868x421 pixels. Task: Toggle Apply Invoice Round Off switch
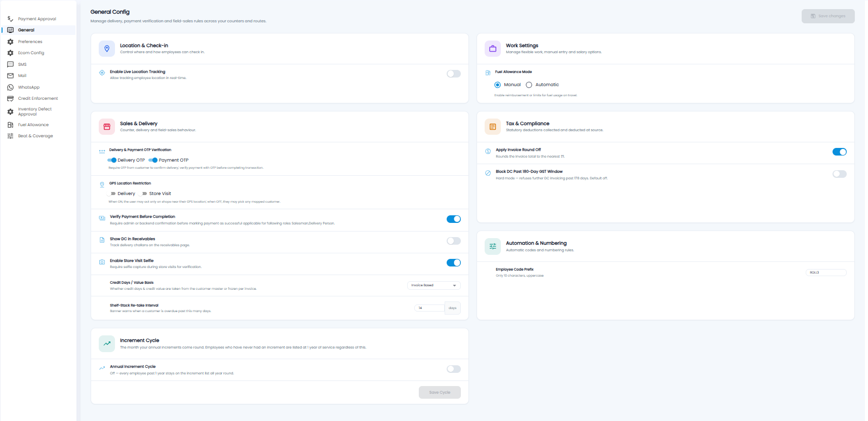pyautogui.click(x=840, y=151)
